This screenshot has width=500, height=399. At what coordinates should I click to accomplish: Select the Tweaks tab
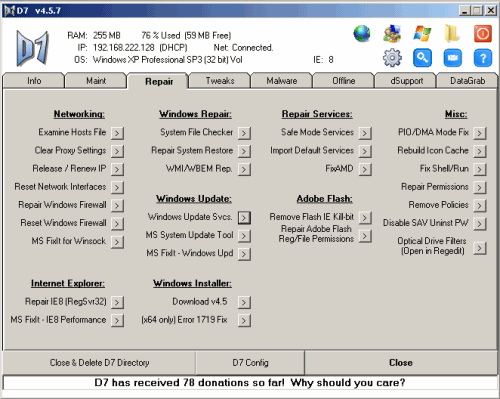(x=220, y=81)
